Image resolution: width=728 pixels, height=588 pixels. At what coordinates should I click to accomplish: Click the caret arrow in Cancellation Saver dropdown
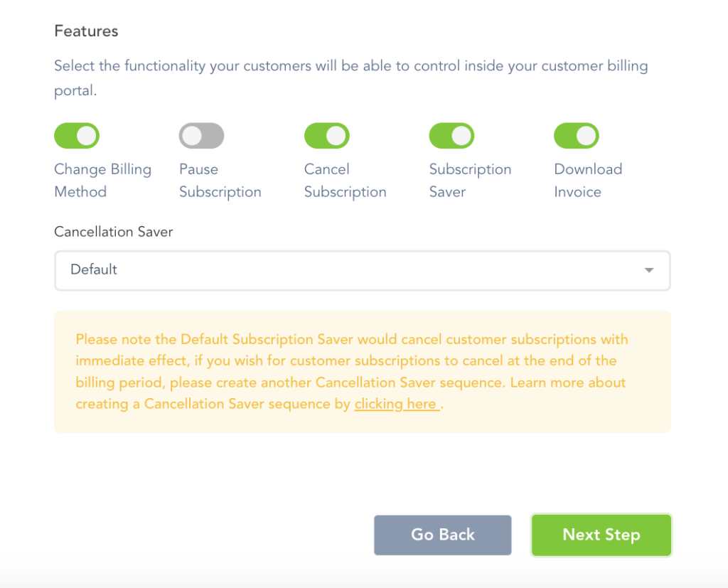(648, 270)
